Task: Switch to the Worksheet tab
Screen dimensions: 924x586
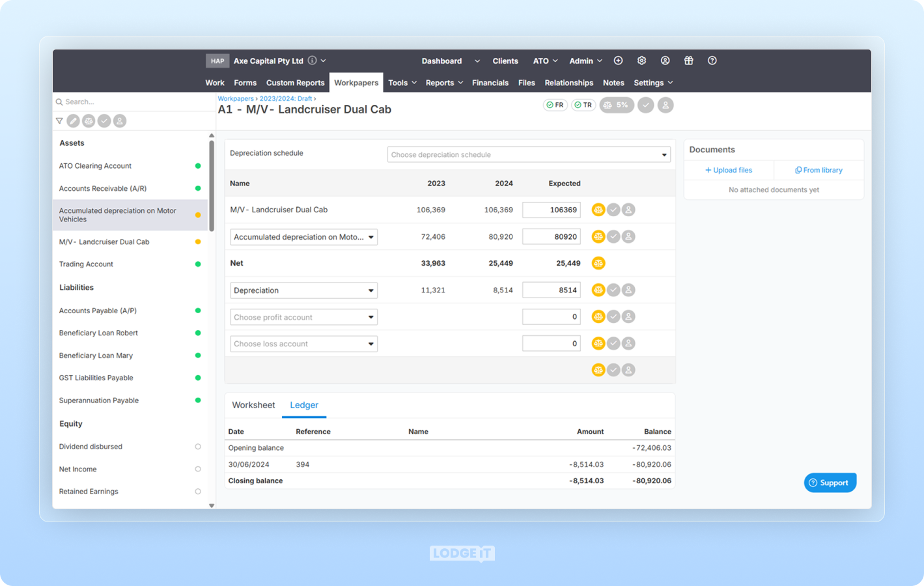Action: click(x=253, y=405)
